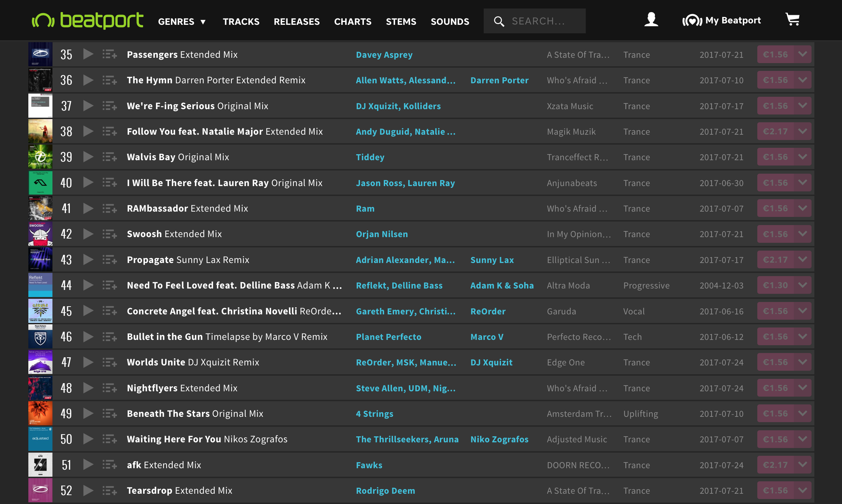
Task: Click the Beatport logo
Action: (88, 20)
